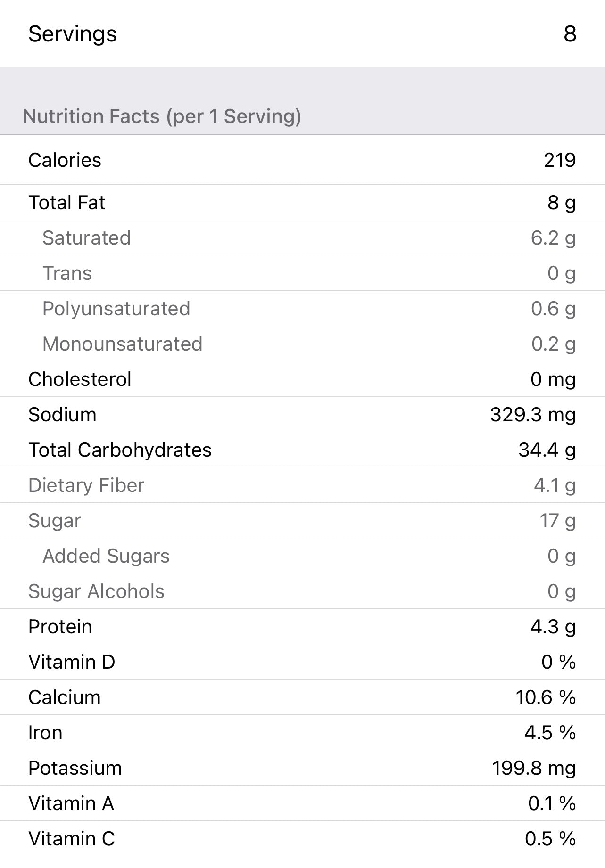Tap the 219 calories value
This screenshot has height=868, width=605.
click(559, 160)
